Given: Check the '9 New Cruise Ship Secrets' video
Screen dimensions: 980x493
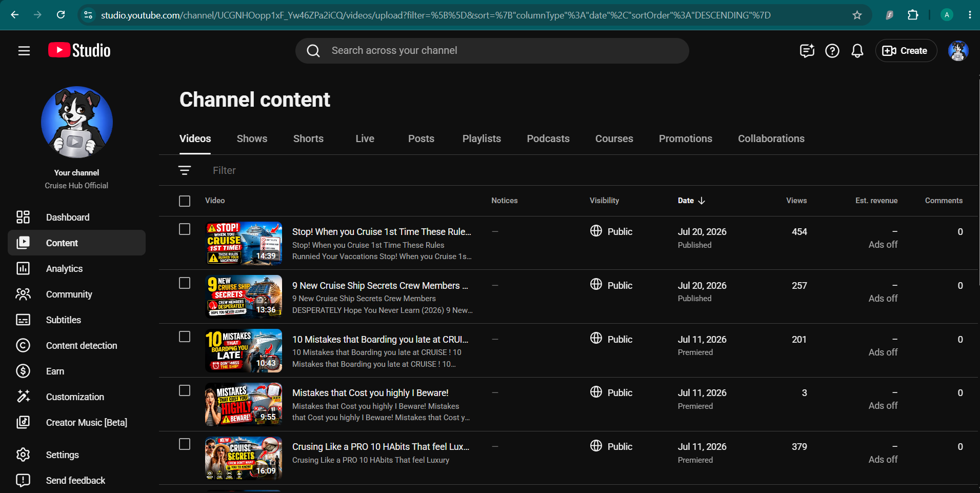Looking at the screenshot, I should [x=185, y=283].
